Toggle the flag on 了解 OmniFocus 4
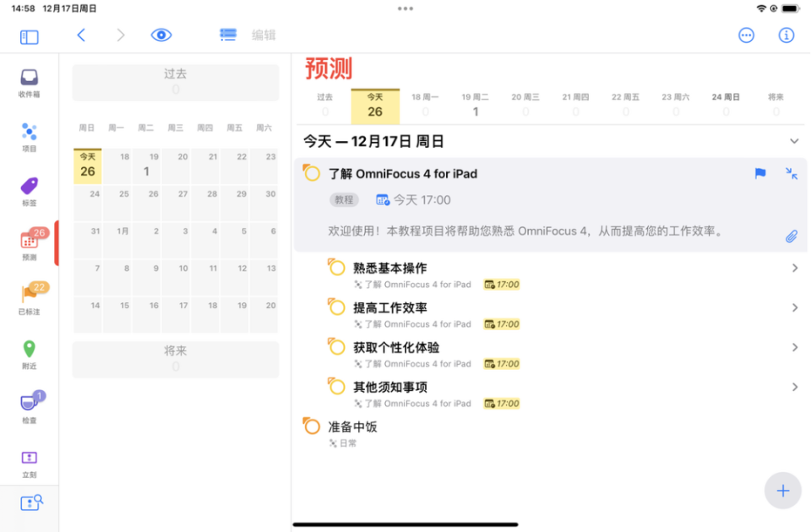Screen dimensions: 811x532 759,173
